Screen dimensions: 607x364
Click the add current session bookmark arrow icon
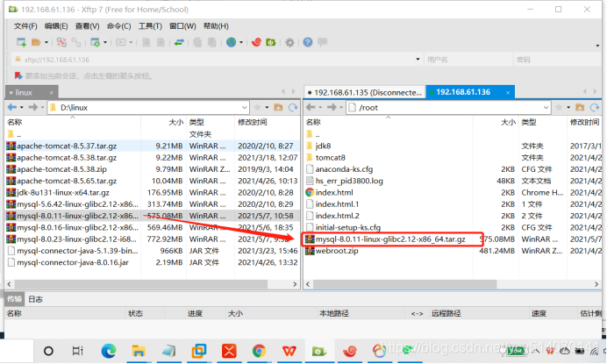tap(18, 75)
